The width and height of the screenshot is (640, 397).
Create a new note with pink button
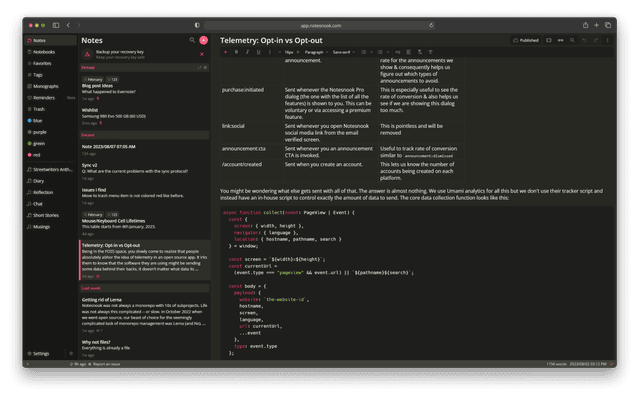(203, 40)
